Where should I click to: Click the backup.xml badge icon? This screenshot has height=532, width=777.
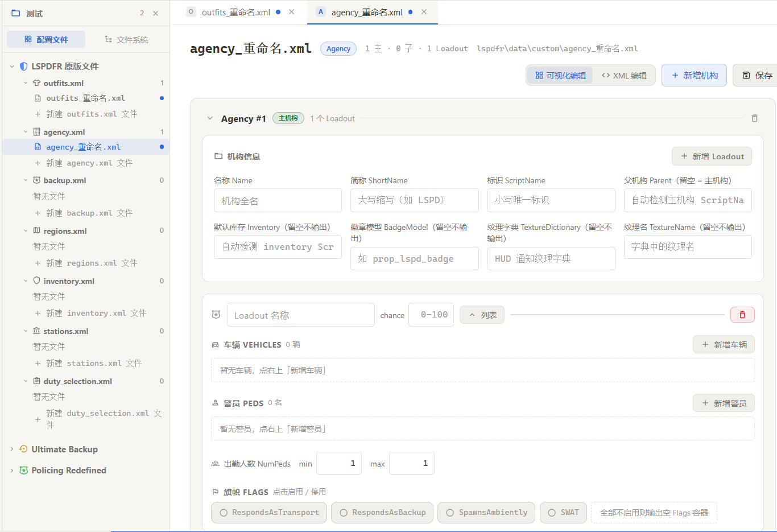(x=36, y=180)
